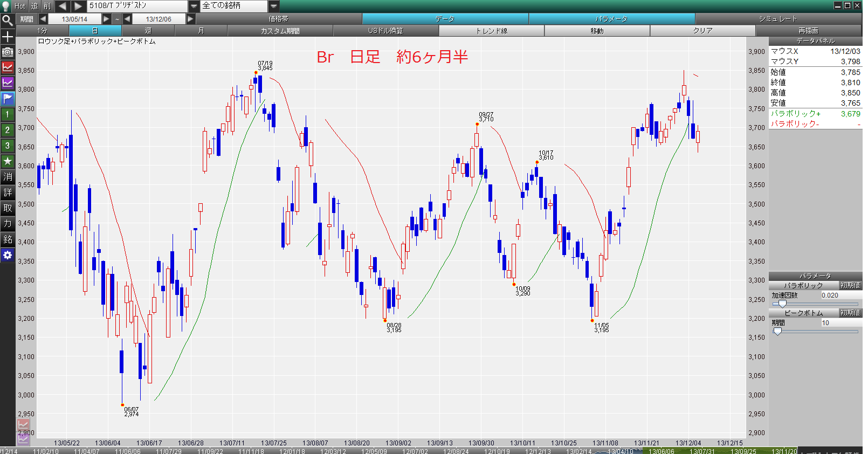The image size is (868, 454).
Task: Click the green number 2 preset icon
Action: [8, 130]
